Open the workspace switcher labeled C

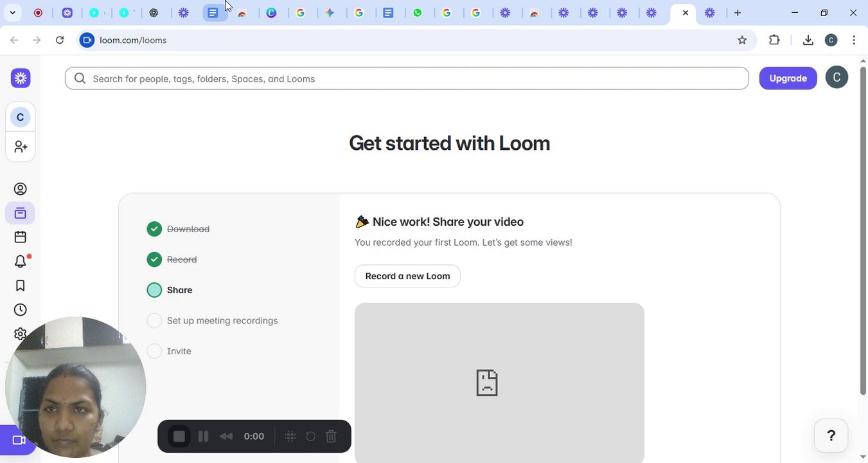[x=21, y=117]
